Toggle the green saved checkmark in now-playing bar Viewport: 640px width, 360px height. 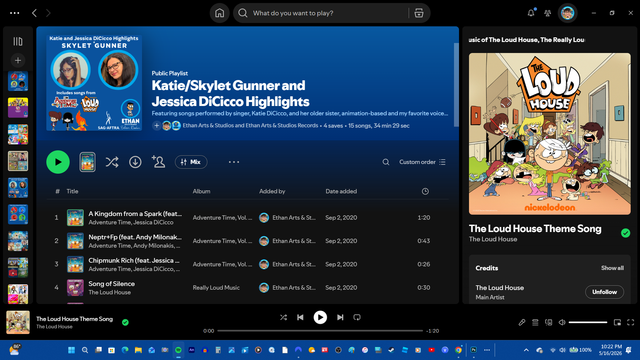pos(125,322)
